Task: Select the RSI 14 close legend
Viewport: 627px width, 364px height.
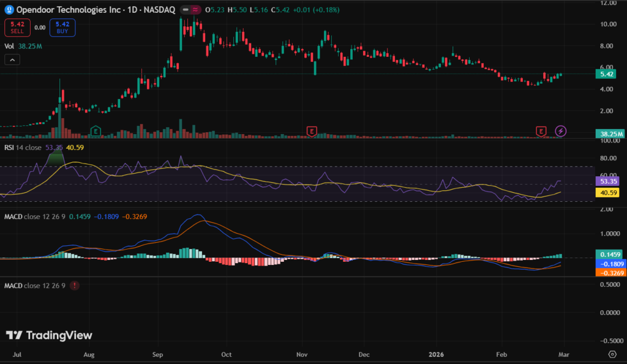Action: (26, 147)
